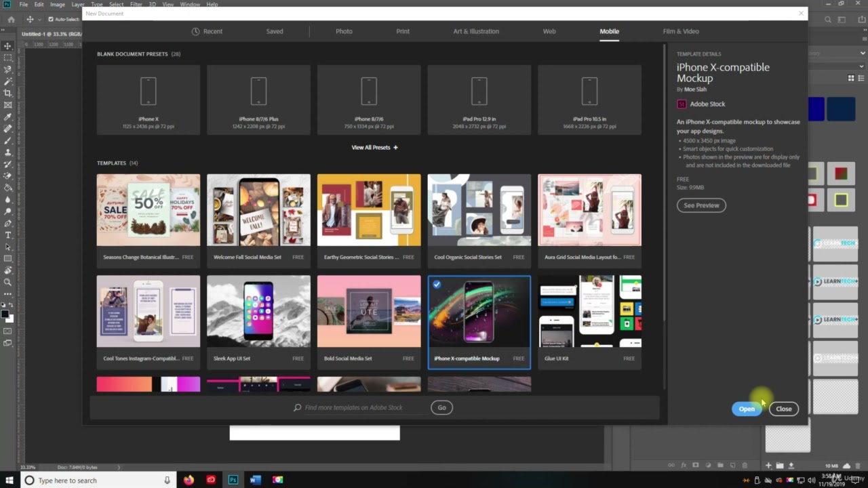868x488 pixels.
Task: Select the Glue UI Kit template
Action: pyautogui.click(x=589, y=322)
